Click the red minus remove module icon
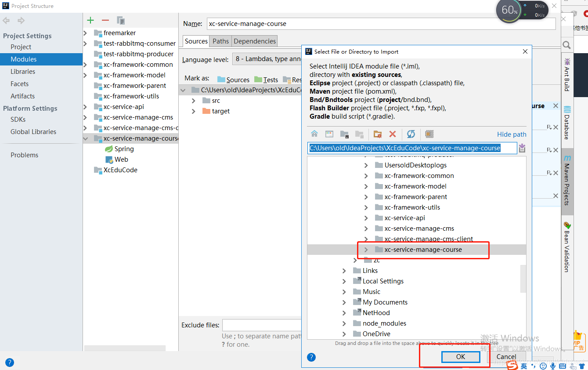The image size is (588, 370). tap(105, 20)
